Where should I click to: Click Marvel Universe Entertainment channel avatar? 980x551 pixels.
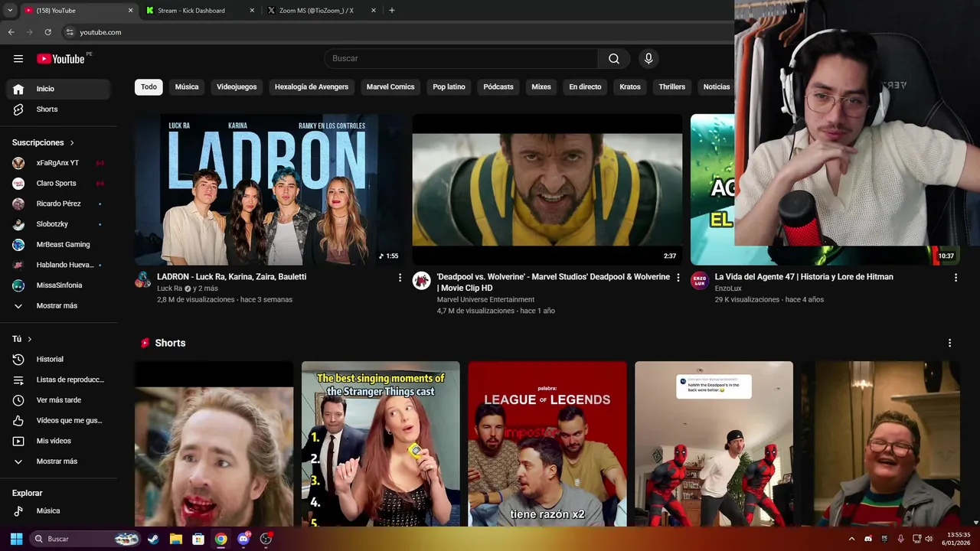(x=421, y=280)
